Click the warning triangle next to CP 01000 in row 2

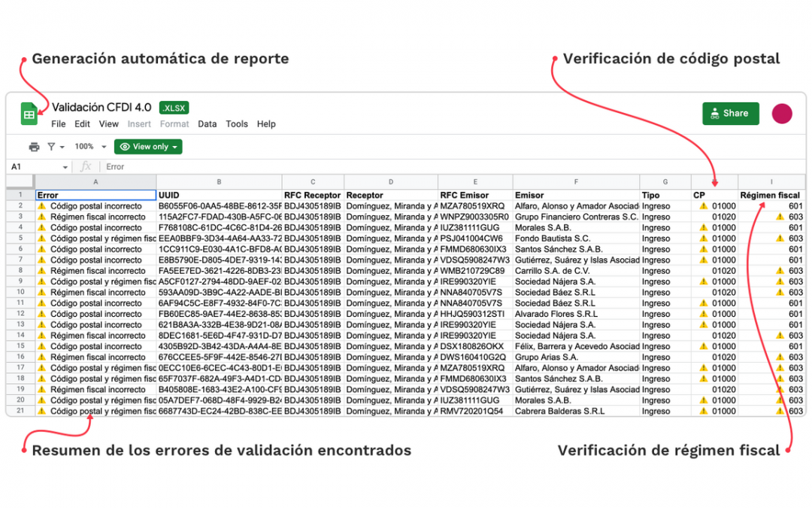(702, 205)
